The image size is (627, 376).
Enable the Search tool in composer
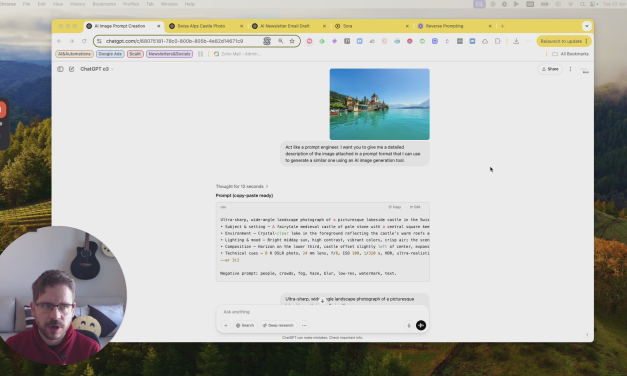(x=245, y=326)
